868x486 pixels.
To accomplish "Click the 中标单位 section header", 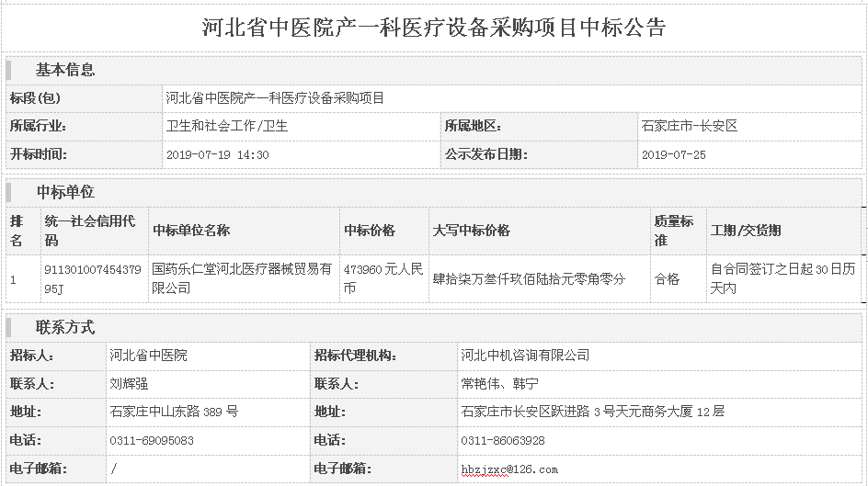I will click(65, 192).
